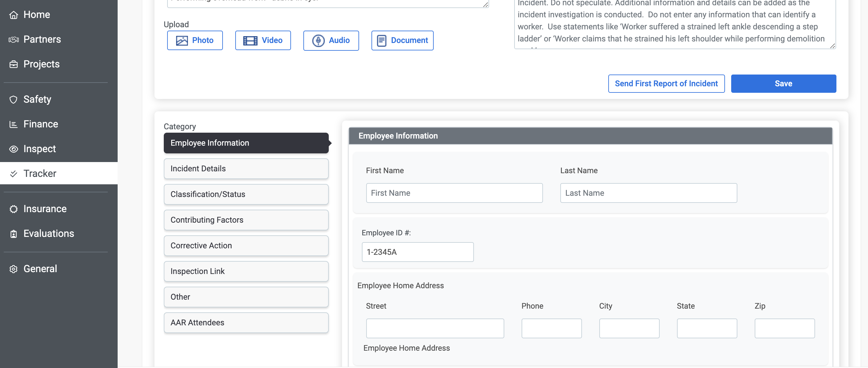Click the Tracker checkmark icon
868x368 pixels.
(14, 174)
